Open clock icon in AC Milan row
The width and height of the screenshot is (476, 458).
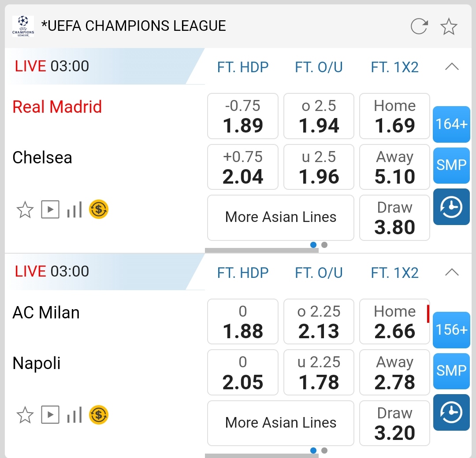tap(451, 413)
